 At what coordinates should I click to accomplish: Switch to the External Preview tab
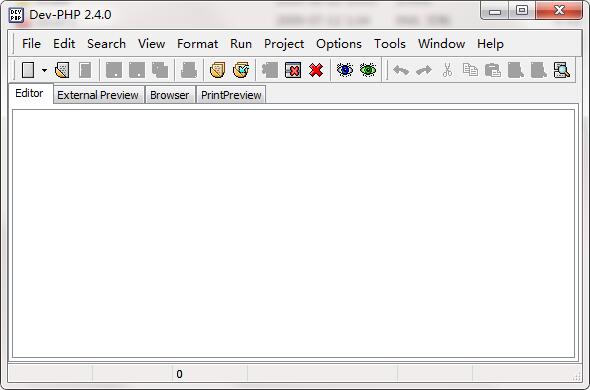point(98,95)
